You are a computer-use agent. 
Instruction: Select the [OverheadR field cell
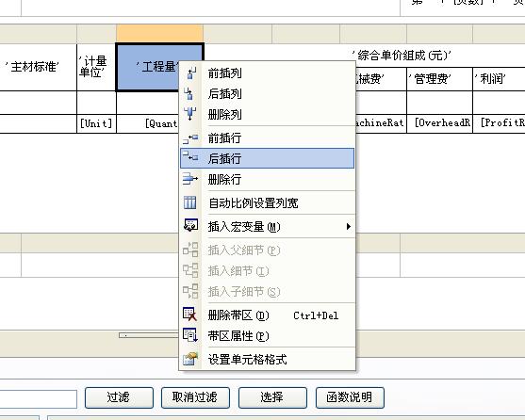tap(439, 123)
